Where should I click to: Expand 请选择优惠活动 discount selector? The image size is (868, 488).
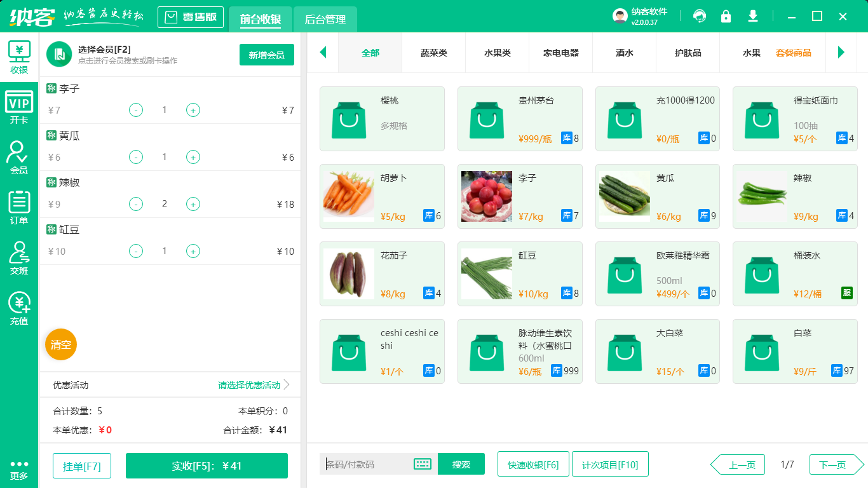click(x=248, y=384)
